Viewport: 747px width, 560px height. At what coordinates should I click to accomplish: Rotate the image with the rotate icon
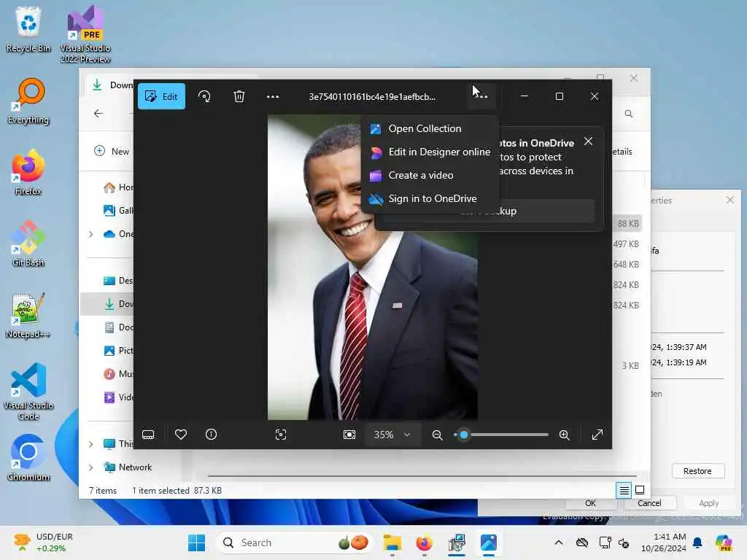[x=204, y=96]
